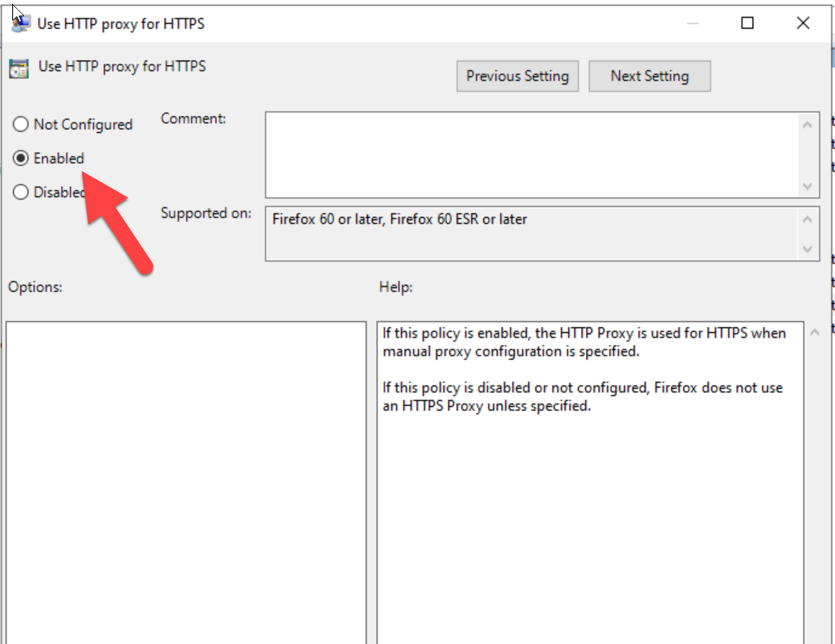Minimize the policy setting window
The image size is (835, 644).
[x=692, y=23]
